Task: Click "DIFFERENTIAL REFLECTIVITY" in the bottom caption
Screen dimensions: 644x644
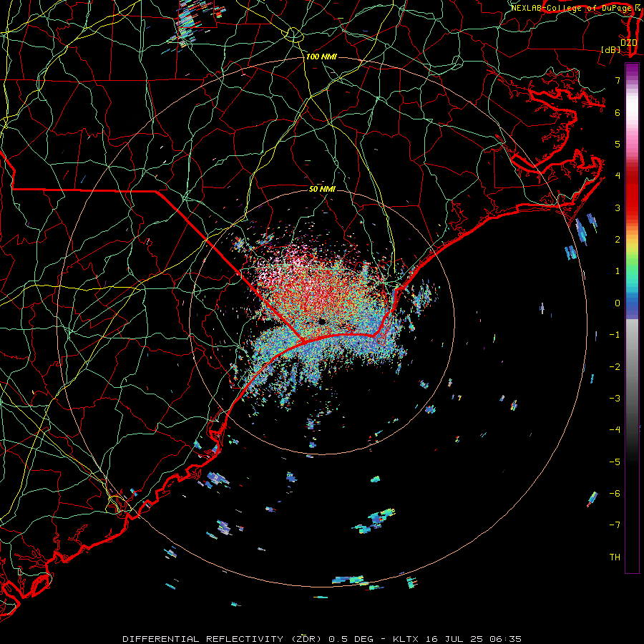Action: [203, 639]
